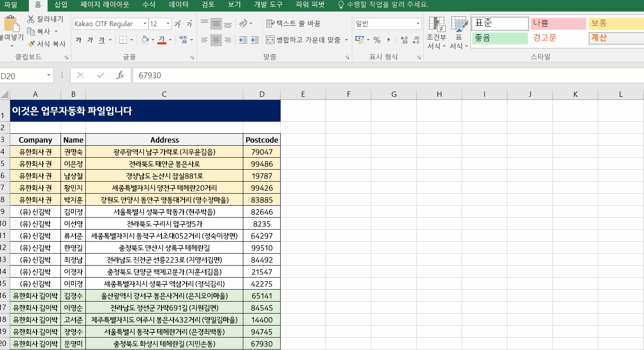Click the Select All corner triangle
Image resolution: width=644 pixels, height=350 pixels.
4,94
